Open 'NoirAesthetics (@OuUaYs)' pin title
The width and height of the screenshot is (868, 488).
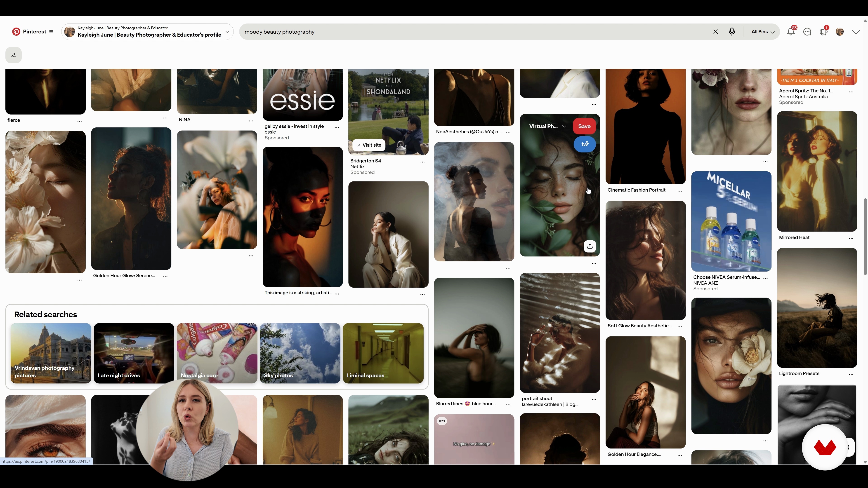pyautogui.click(x=469, y=132)
